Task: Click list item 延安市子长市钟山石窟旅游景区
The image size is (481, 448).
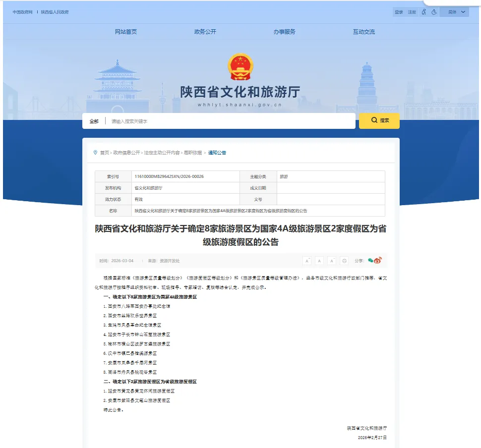Action: [x=137, y=335]
